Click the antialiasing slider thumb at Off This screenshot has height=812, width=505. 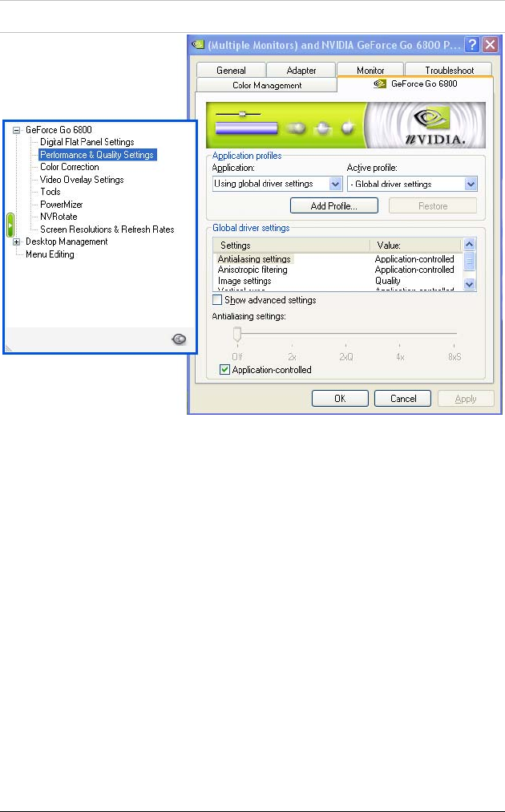237,335
